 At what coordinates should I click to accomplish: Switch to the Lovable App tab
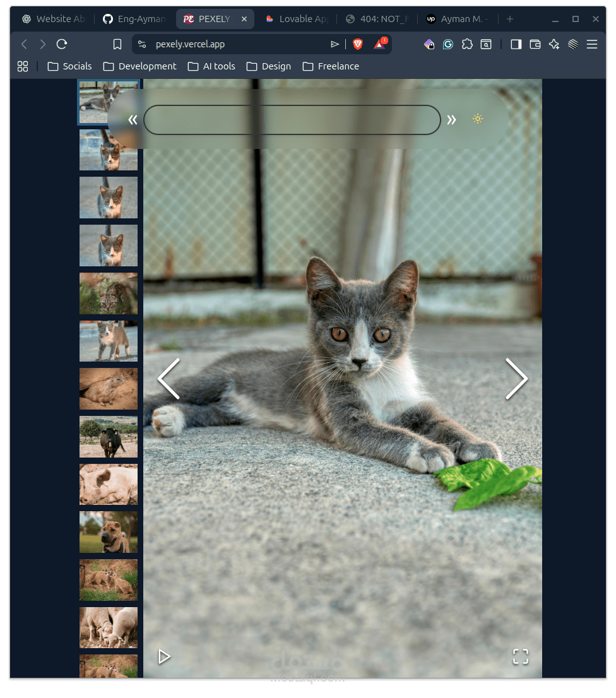[297, 19]
